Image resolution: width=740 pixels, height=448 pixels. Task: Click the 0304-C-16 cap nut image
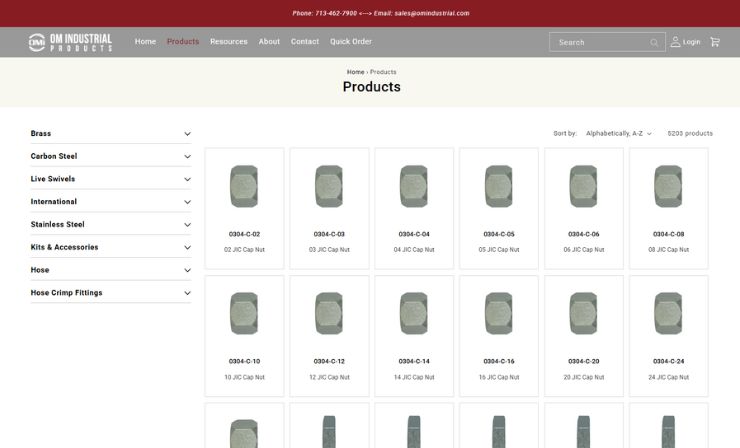click(499, 313)
